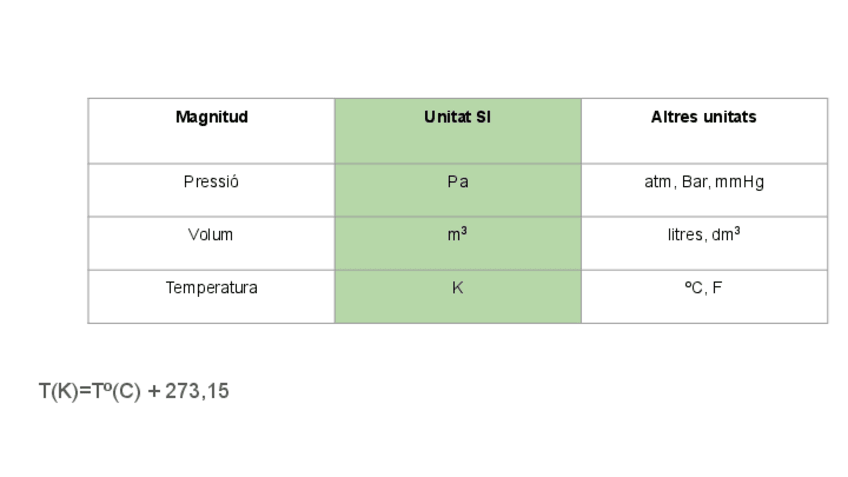Click the plus sign in the formula
The image size is (848, 477).
click(153, 392)
